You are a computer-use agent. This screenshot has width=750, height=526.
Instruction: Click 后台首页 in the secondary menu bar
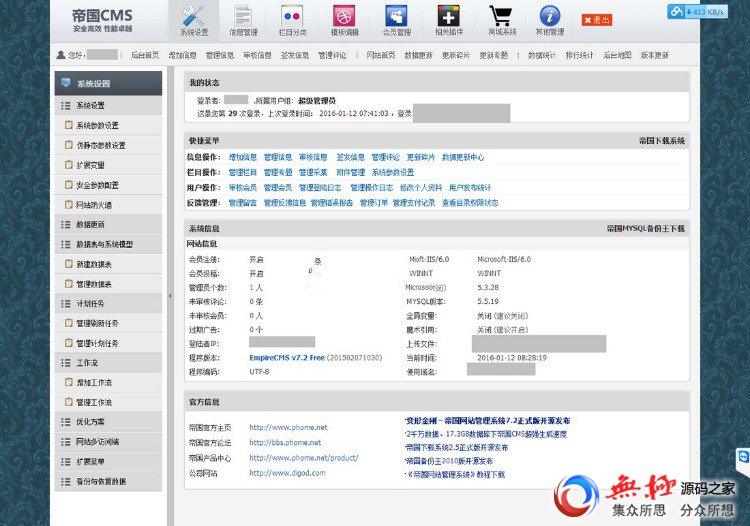pyautogui.click(x=145, y=56)
